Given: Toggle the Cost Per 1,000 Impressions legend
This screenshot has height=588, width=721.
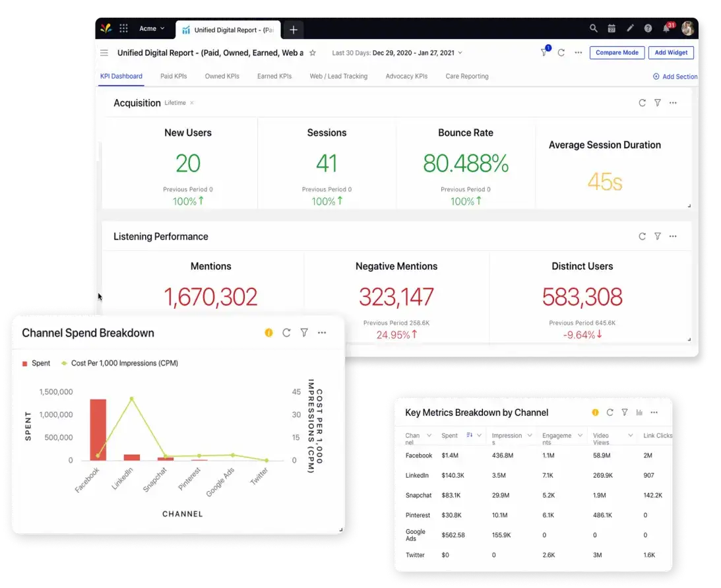Looking at the screenshot, I should point(119,363).
